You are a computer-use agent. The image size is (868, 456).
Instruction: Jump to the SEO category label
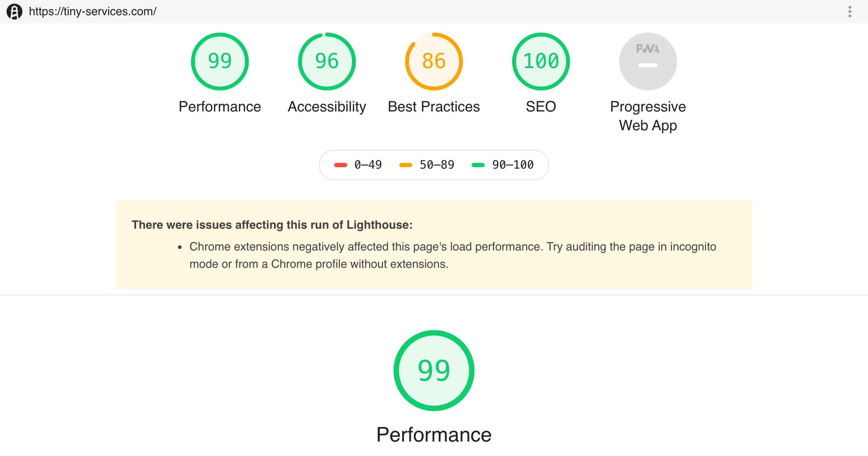[x=541, y=107]
